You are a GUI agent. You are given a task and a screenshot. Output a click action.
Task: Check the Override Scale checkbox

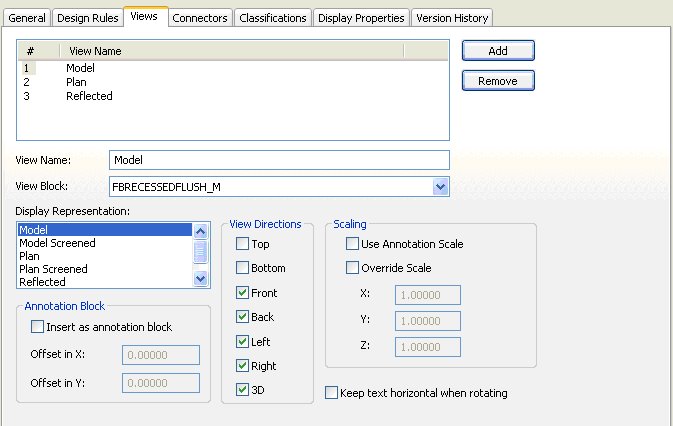(352, 268)
